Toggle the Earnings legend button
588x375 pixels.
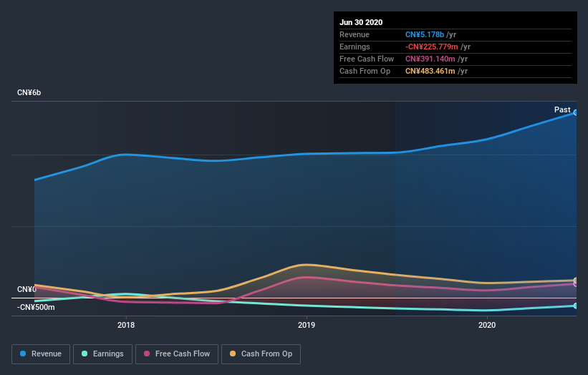(102, 354)
